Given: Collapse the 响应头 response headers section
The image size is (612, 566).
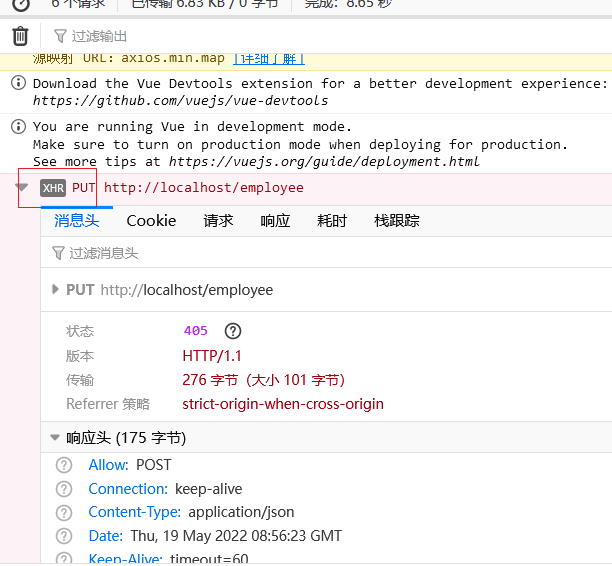Looking at the screenshot, I should click(55, 437).
